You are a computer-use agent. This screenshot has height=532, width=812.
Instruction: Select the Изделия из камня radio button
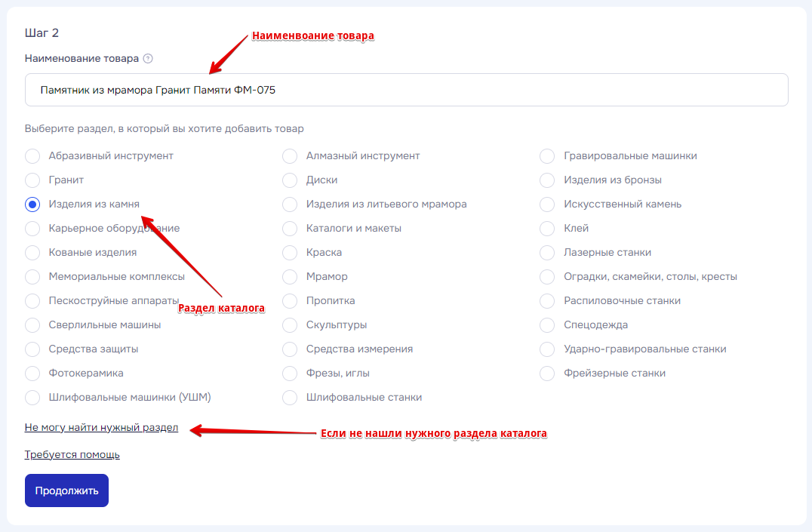click(32, 204)
